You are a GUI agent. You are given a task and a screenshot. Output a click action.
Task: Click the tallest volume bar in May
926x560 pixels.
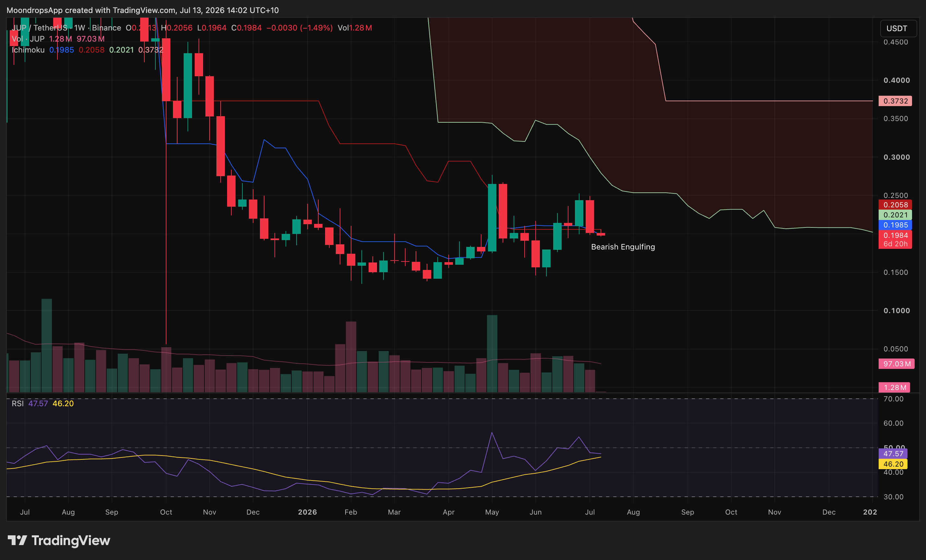coord(492,354)
